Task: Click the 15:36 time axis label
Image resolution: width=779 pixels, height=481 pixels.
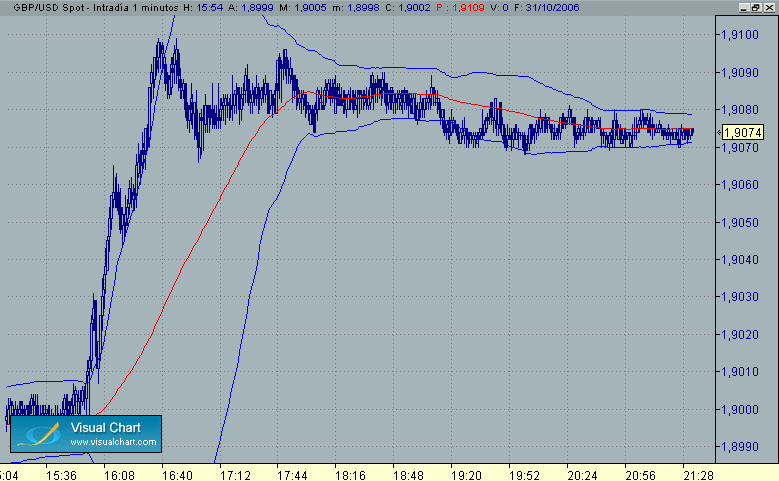Action: (x=61, y=476)
